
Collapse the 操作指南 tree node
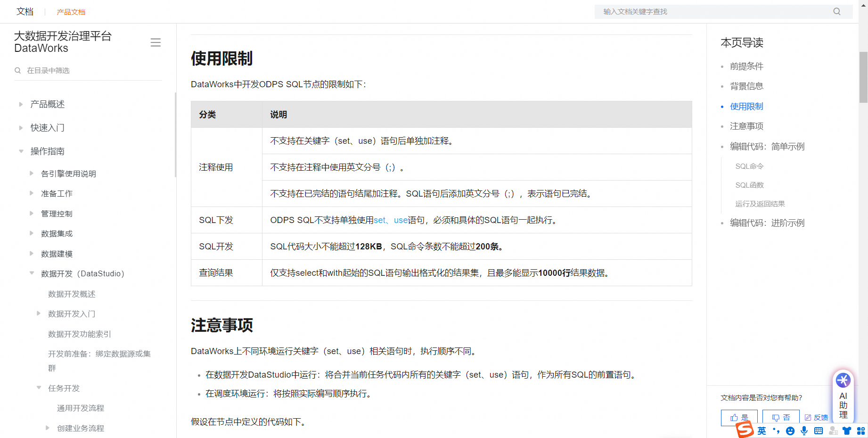coord(21,151)
